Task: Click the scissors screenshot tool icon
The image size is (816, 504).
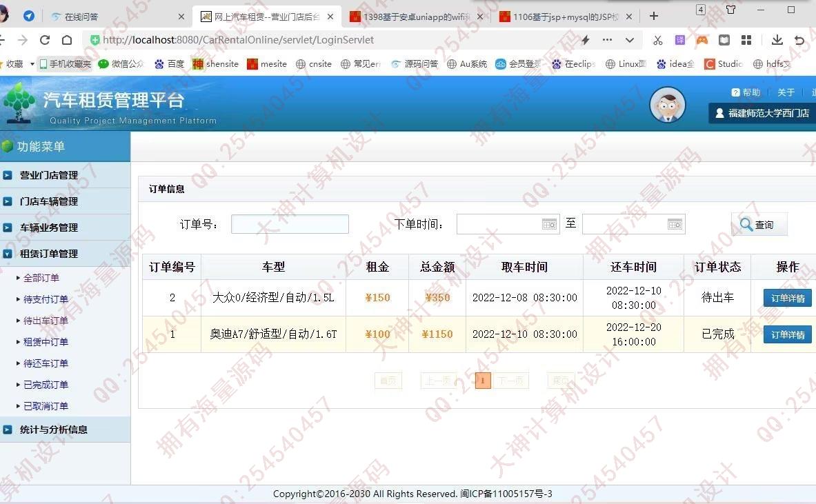Action: click(x=658, y=40)
